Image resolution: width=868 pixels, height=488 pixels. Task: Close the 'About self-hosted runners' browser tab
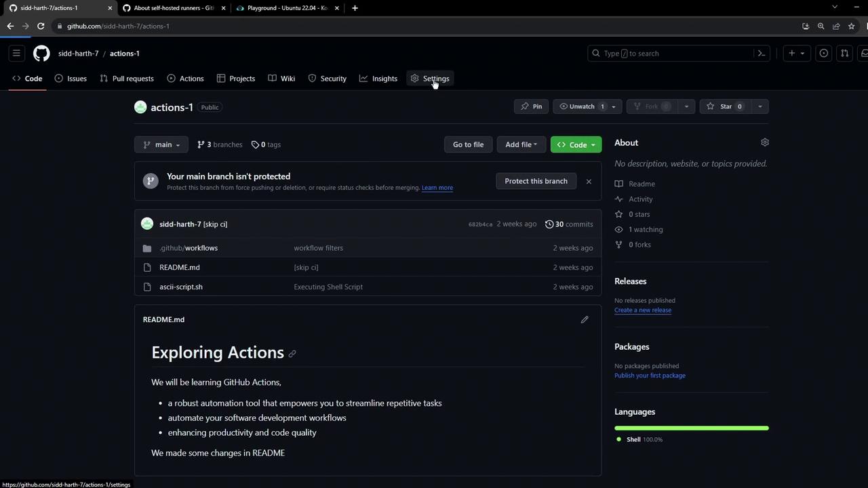point(223,8)
